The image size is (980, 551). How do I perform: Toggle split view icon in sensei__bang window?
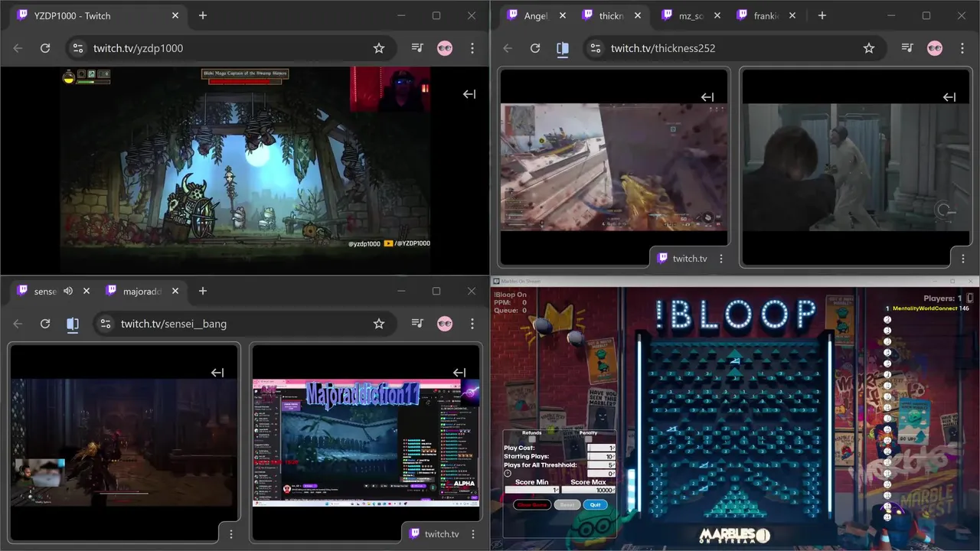(x=73, y=324)
